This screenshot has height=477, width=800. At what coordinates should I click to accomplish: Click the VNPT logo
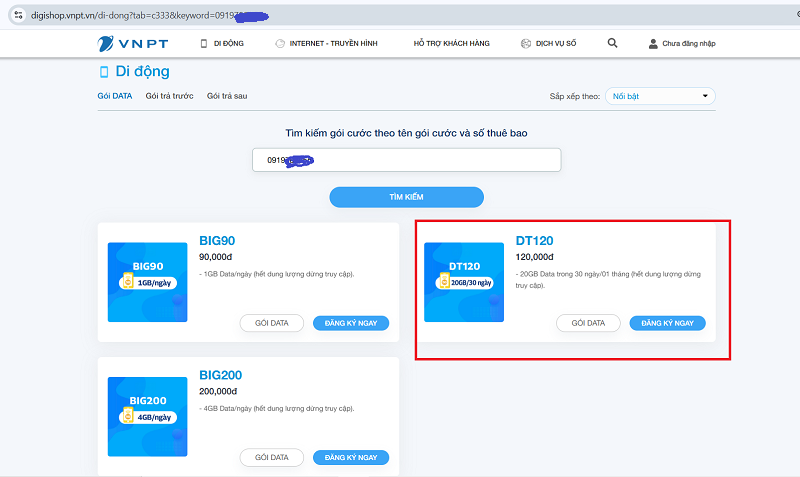(133, 43)
